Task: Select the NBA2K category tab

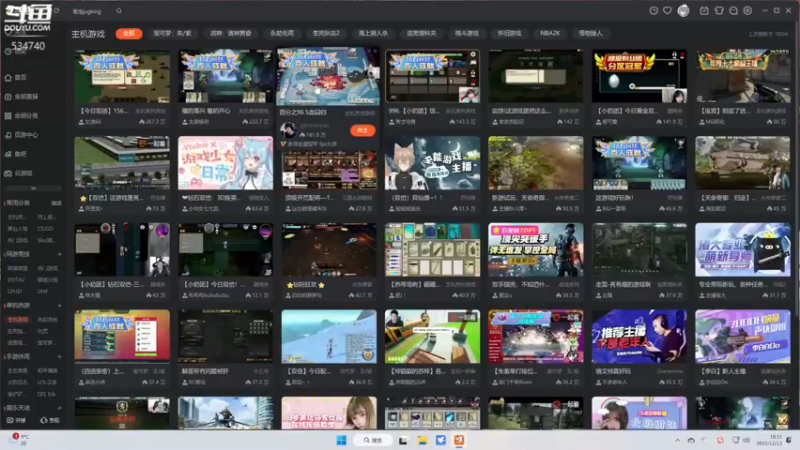Action: click(549, 33)
